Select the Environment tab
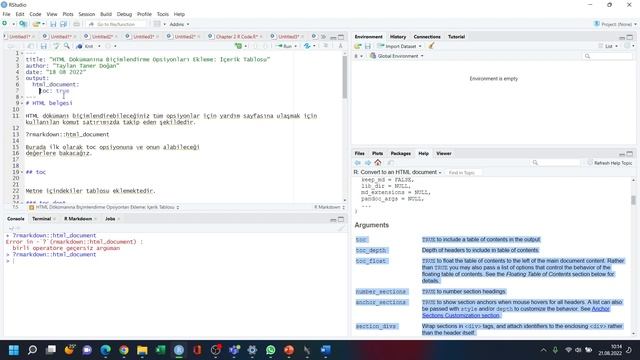The width and height of the screenshot is (640, 360). point(368,37)
